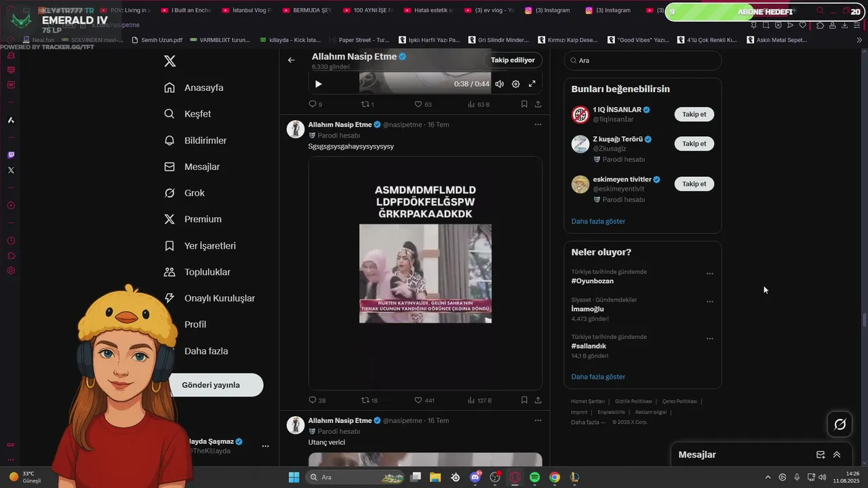The height and width of the screenshot is (488, 868).
Task: Switch the video to fullscreen
Action: (532, 84)
